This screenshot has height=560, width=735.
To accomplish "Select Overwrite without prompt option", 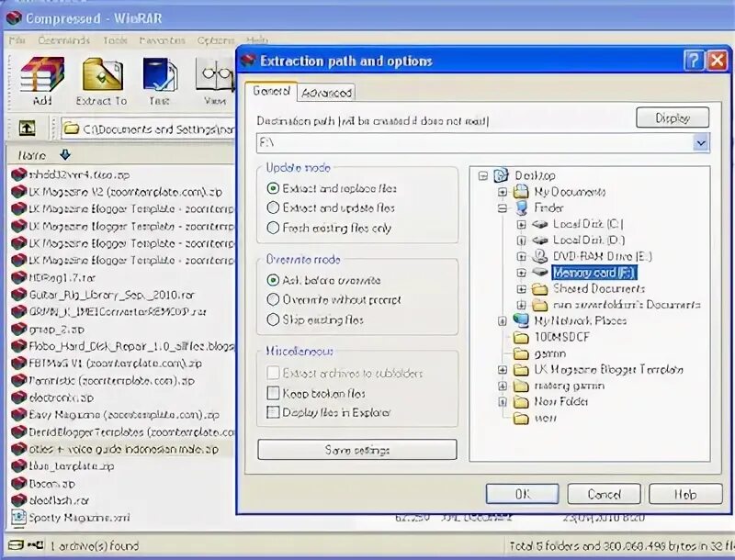I will point(273,299).
